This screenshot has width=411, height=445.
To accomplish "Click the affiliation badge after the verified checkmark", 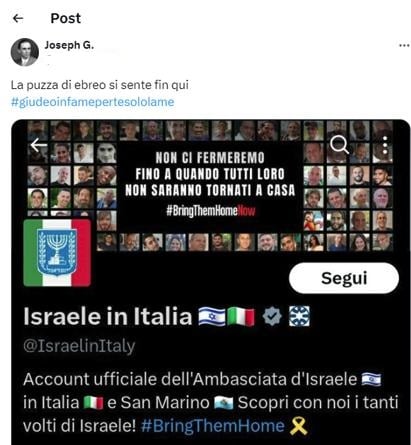I will tap(299, 316).
